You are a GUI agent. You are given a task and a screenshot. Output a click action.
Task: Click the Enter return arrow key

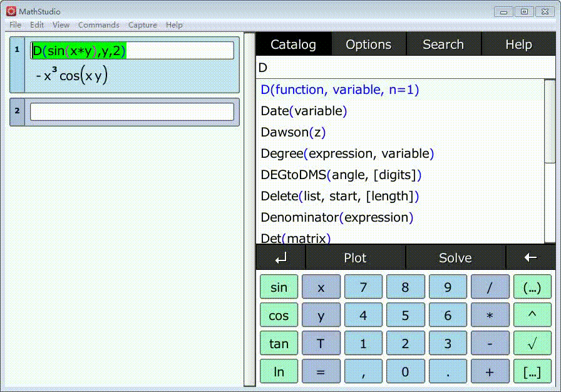point(281,257)
